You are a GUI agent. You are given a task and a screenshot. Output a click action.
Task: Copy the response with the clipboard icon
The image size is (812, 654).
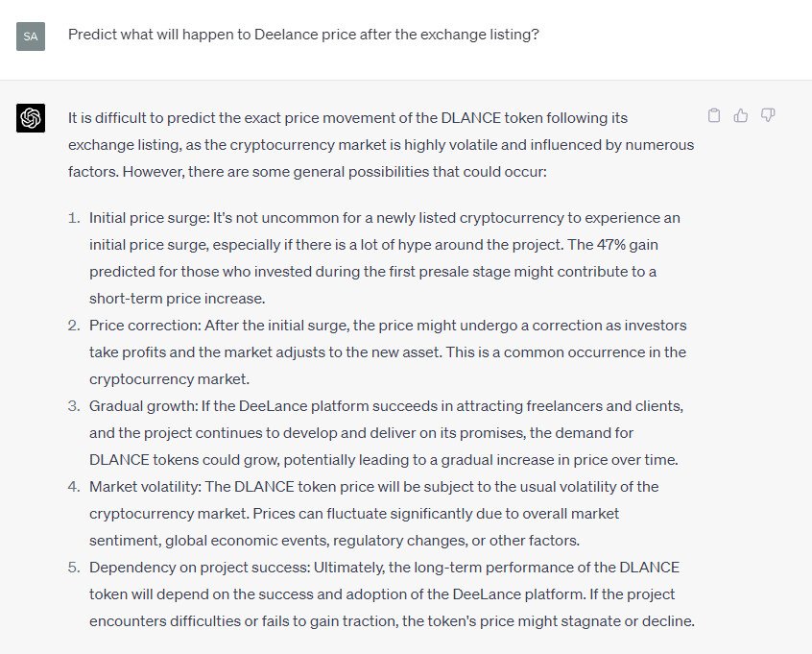pyautogui.click(x=713, y=116)
